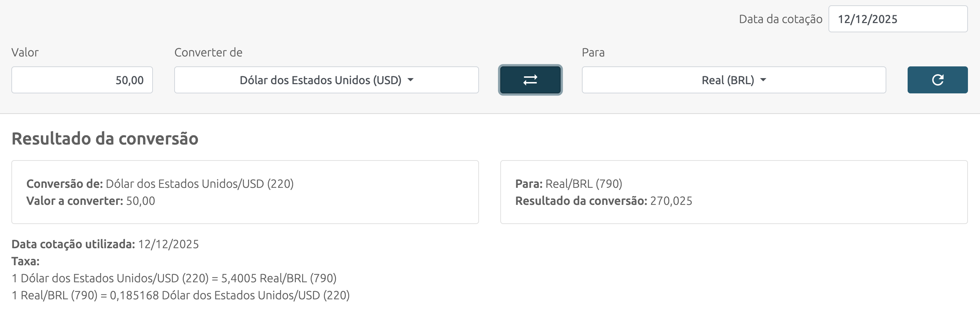Click the Taxa: label
The width and height of the screenshot is (980, 316).
pyautogui.click(x=26, y=262)
